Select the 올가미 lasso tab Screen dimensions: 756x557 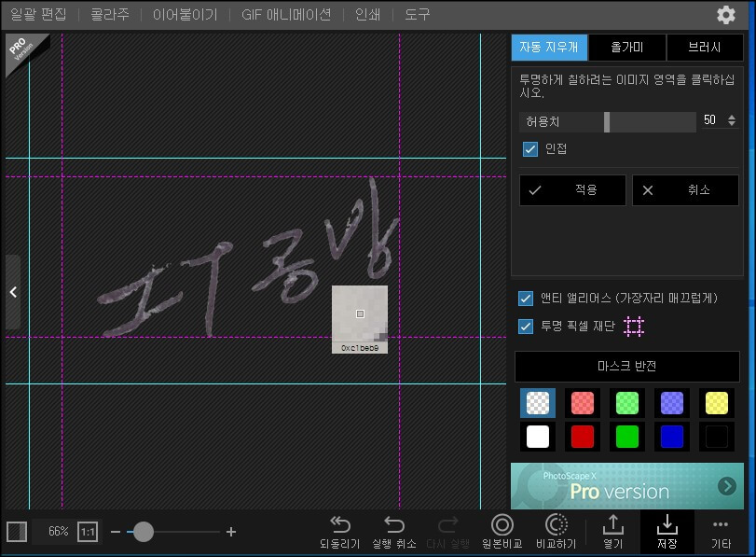626,48
